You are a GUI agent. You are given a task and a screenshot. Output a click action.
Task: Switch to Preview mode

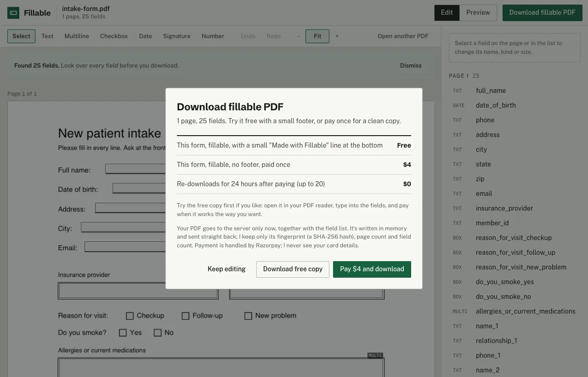click(478, 13)
